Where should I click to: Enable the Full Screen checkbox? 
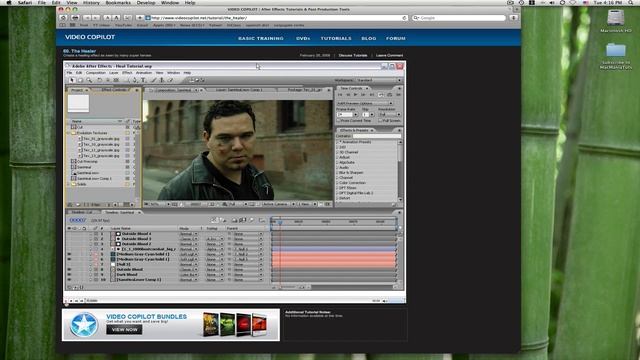(380, 121)
